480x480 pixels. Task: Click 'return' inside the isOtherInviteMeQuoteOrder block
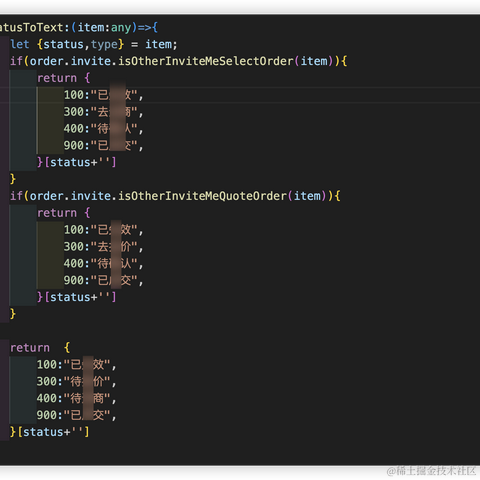(x=57, y=213)
